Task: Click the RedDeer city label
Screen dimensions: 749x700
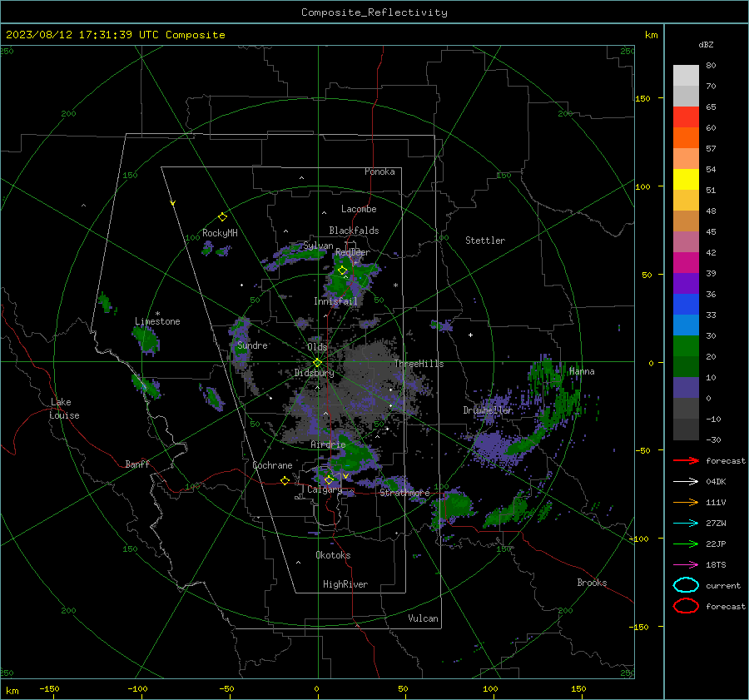Action: pyautogui.click(x=353, y=252)
